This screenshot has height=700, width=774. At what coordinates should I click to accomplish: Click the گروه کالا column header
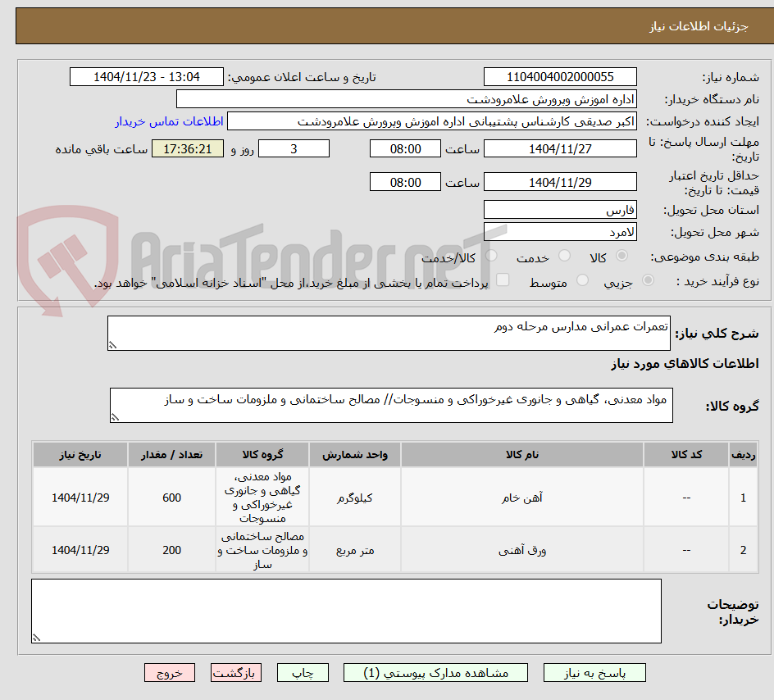coord(262,455)
